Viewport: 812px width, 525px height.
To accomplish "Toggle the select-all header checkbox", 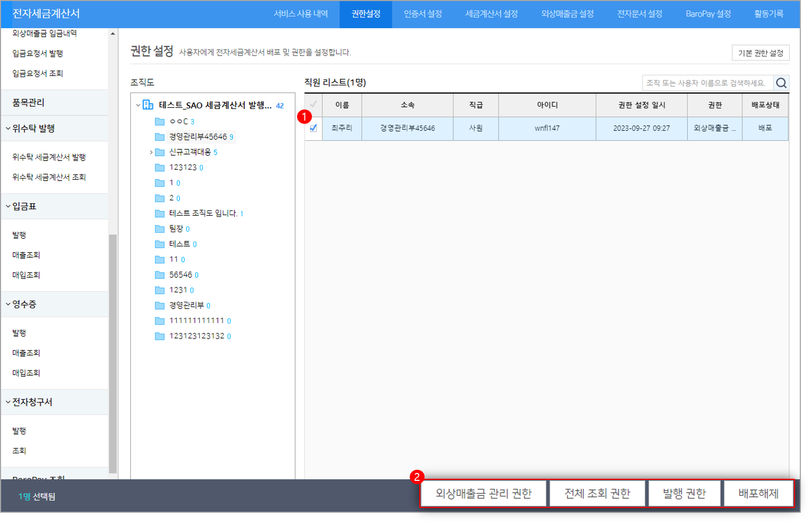I will (314, 104).
